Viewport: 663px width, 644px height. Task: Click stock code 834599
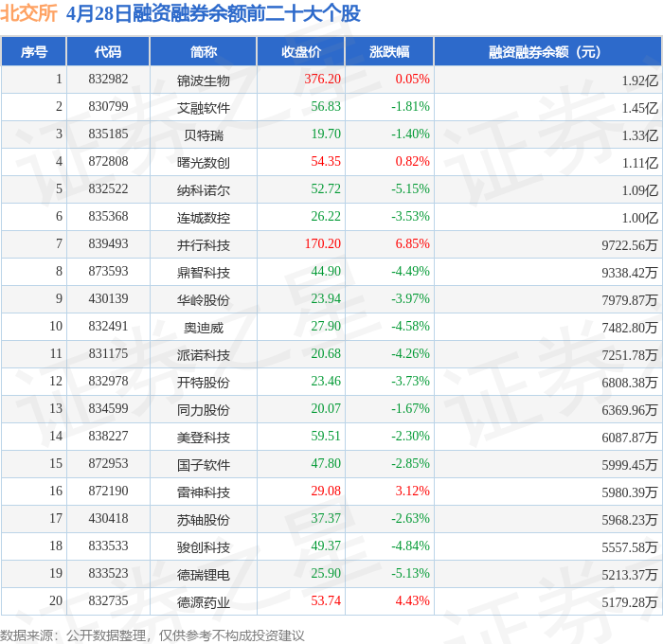coord(108,409)
